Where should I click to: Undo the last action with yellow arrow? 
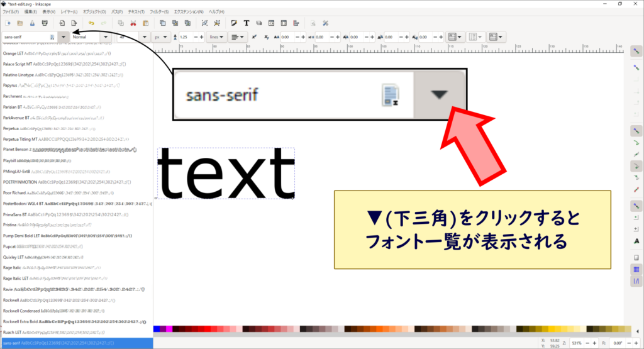tap(91, 23)
